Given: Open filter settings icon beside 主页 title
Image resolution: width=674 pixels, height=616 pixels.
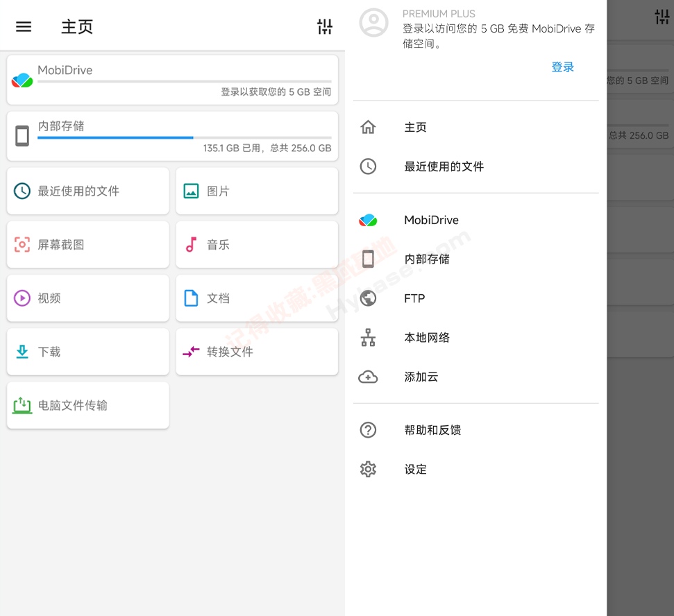Looking at the screenshot, I should 325,26.
